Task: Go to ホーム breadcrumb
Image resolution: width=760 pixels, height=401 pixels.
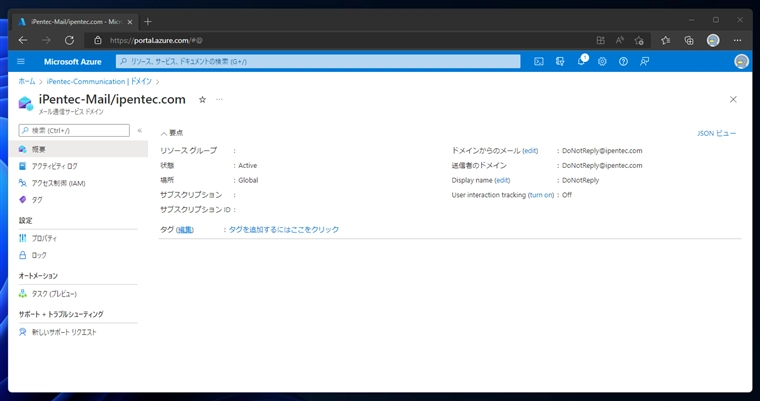Action: (x=27, y=81)
